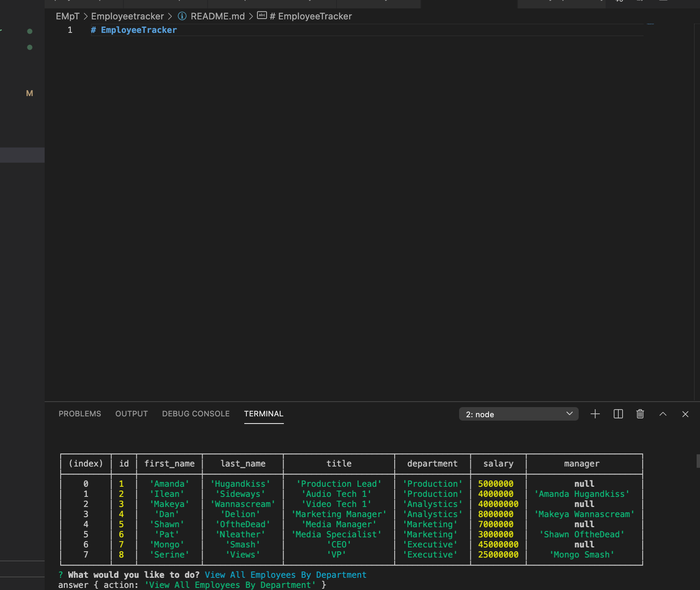Click the '# EmployeeTracker' symbol breadcrumb

coord(311,16)
